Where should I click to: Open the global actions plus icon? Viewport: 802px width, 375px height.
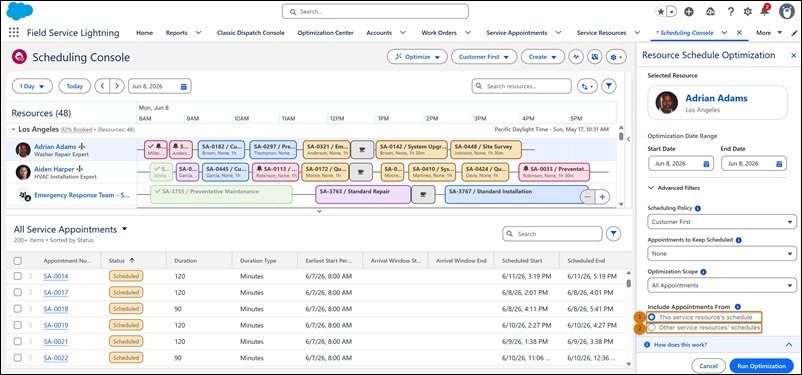(x=689, y=11)
